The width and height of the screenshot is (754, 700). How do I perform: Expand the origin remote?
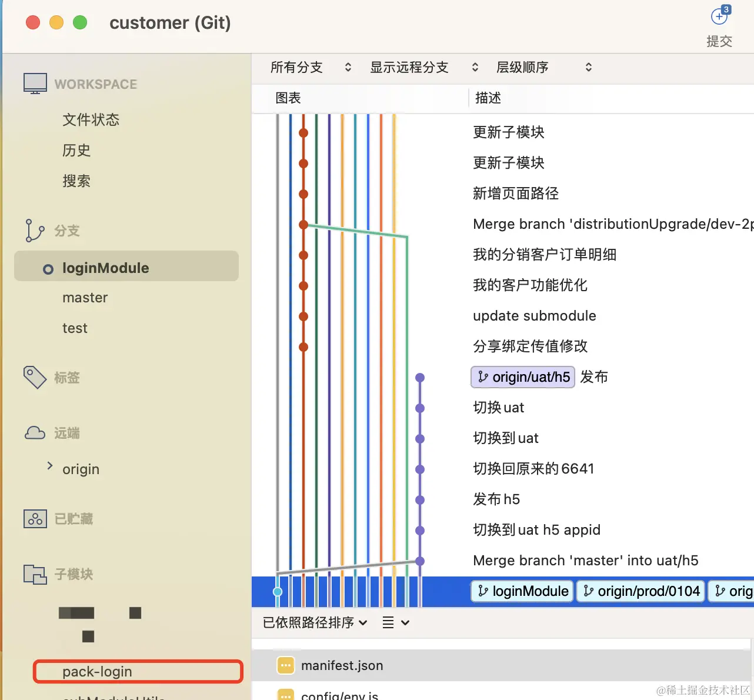pos(50,466)
